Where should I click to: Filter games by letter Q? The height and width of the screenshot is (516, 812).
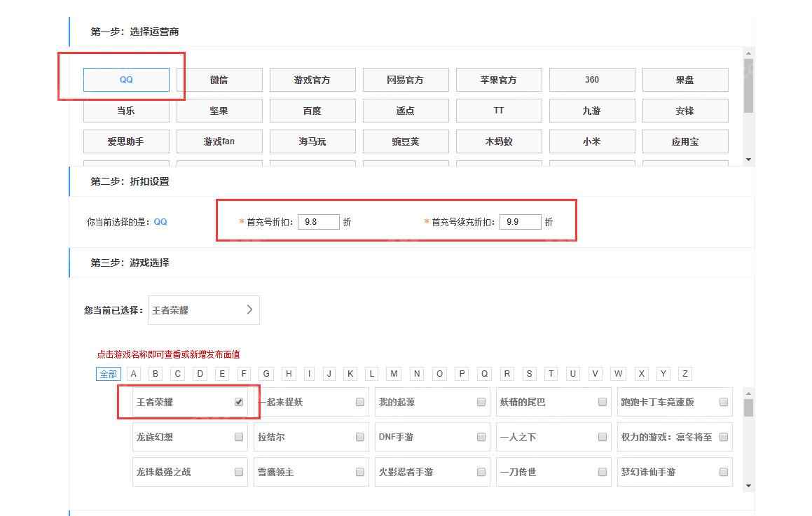tap(484, 374)
